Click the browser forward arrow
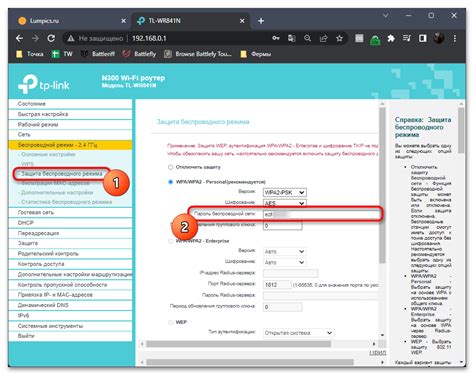Image resolution: width=474 pixels, height=375 pixels. [x=35, y=39]
